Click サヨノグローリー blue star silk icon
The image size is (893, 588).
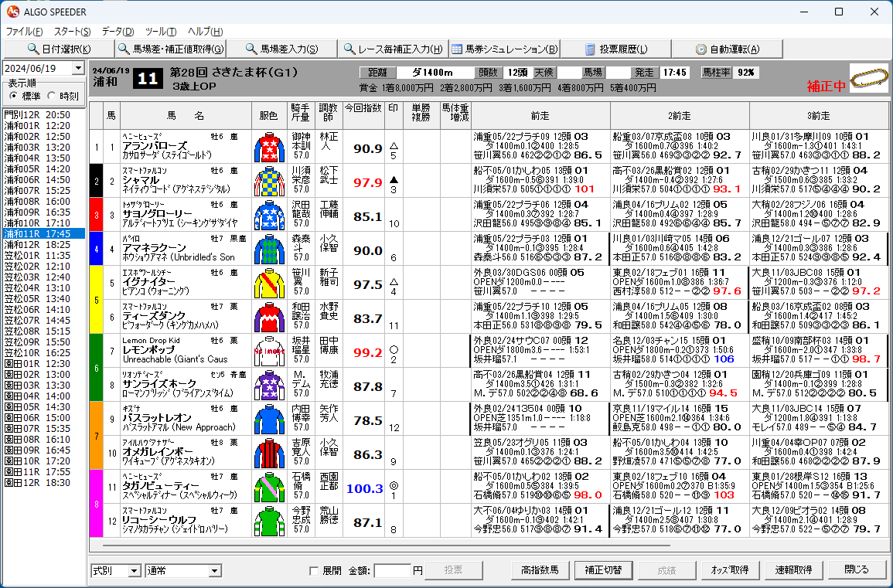pos(269,215)
